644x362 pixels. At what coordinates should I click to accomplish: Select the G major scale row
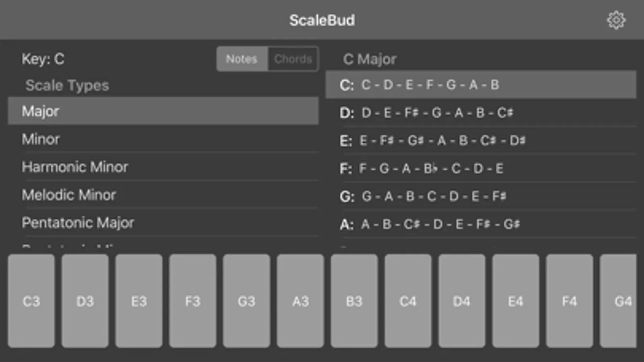(480, 196)
